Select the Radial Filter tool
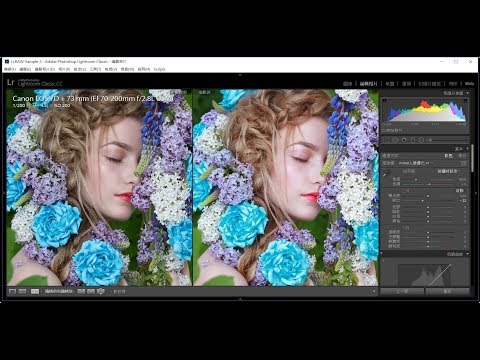Image resolution: width=480 pixels, height=360 pixels. (421, 140)
